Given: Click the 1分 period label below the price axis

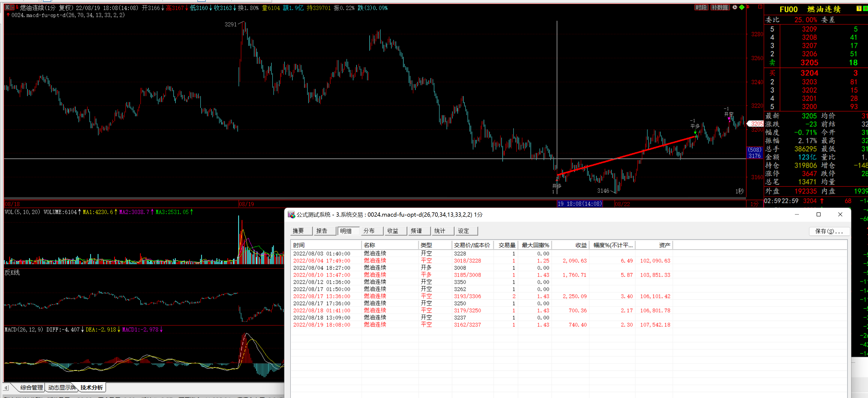Looking at the screenshot, I should (754, 204).
